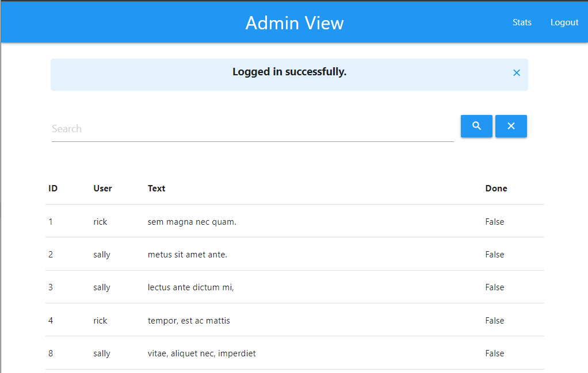Click the False status for task 1
The image size is (588, 373).
pyautogui.click(x=494, y=221)
